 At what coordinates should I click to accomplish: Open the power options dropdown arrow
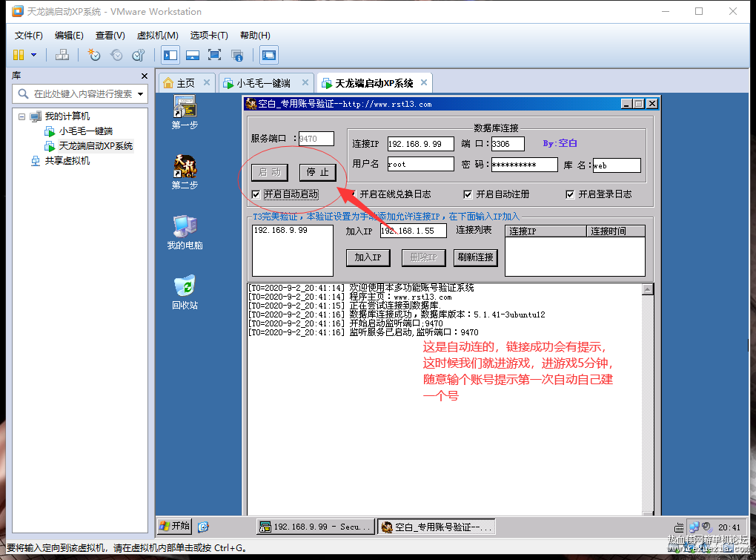coord(34,55)
